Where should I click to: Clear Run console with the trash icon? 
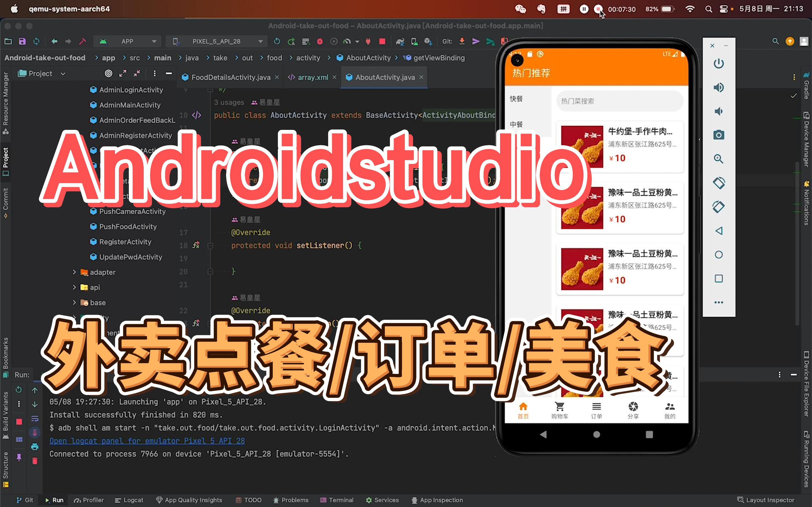point(35,461)
